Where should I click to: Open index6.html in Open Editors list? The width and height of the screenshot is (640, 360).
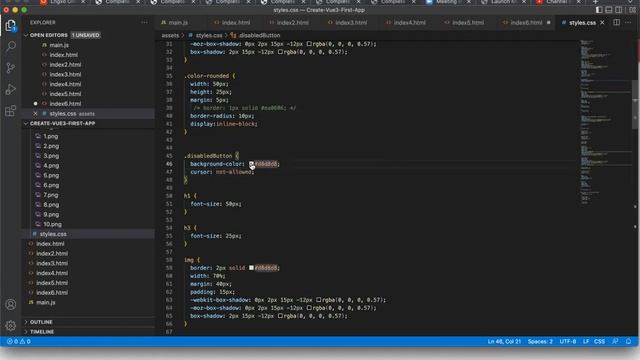point(65,104)
